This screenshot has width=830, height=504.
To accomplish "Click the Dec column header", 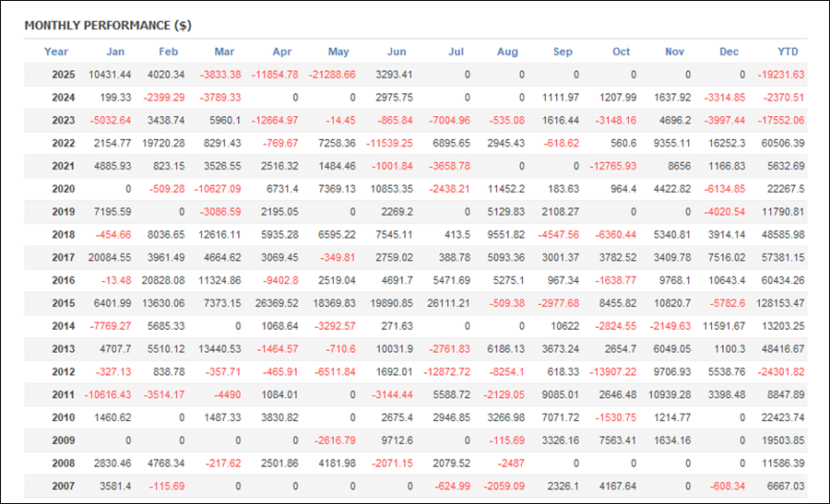I will point(729,52).
